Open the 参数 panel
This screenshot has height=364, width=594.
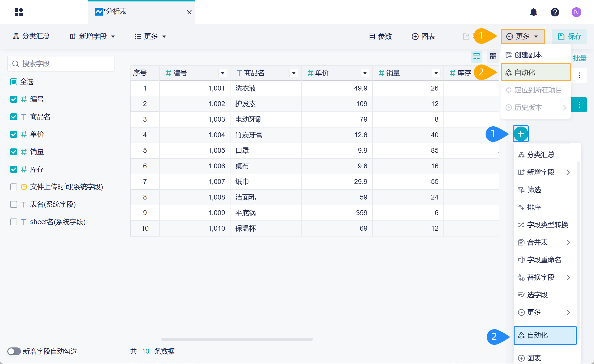pyautogui.click(x=380, y=36)
